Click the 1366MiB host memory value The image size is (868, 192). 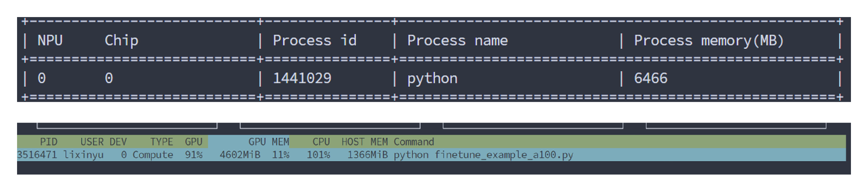pyautogui.click(x=368, y=155)
